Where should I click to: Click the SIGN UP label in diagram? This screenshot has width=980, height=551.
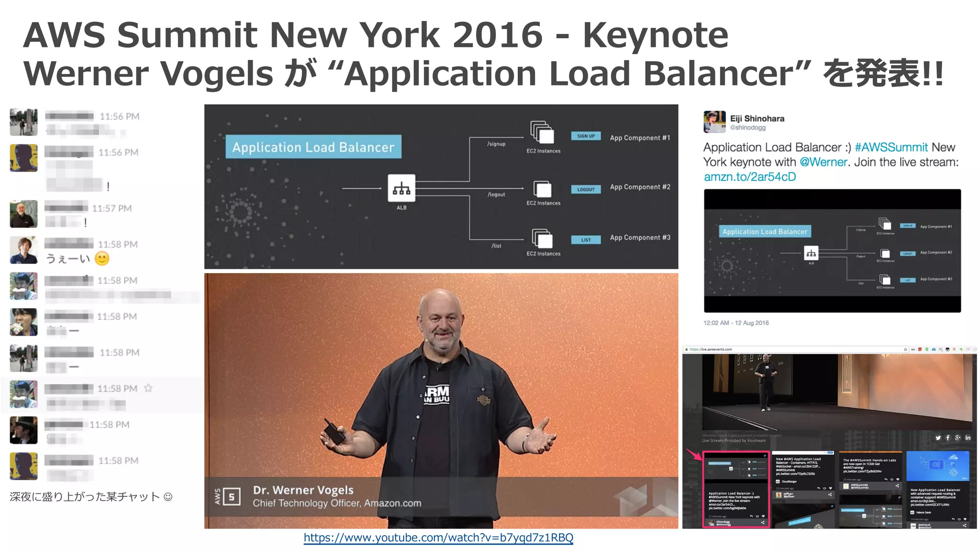click(x=586, y=136)
